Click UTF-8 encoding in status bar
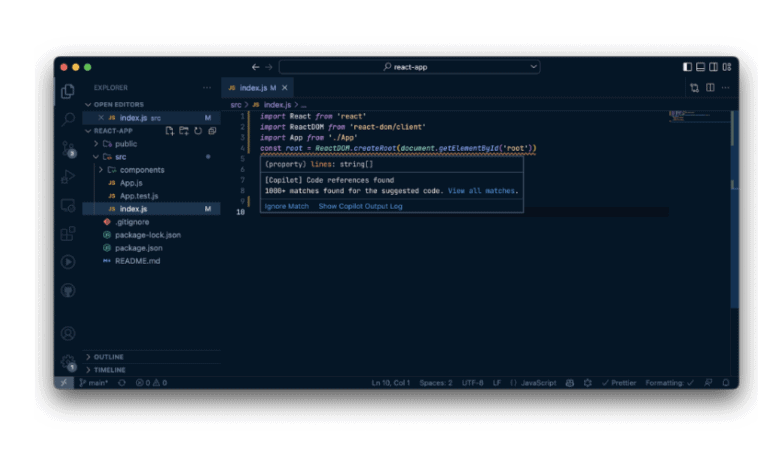768x468 pixels. pos(473,383)
